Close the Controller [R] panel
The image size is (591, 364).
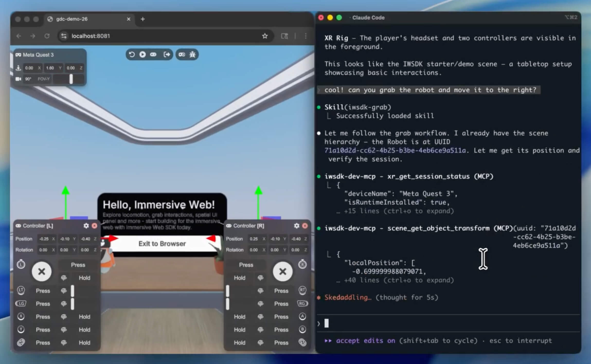(305, 226)
